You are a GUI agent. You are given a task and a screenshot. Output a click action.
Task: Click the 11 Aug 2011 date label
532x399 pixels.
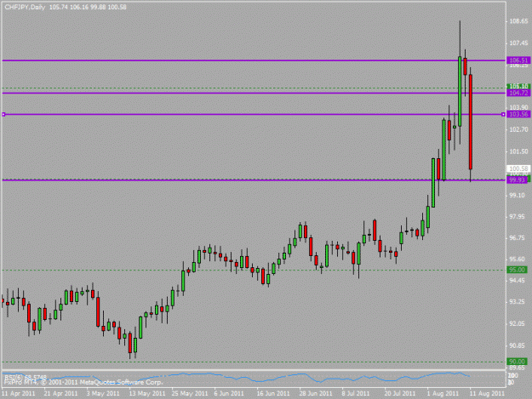tap(487, 393)
